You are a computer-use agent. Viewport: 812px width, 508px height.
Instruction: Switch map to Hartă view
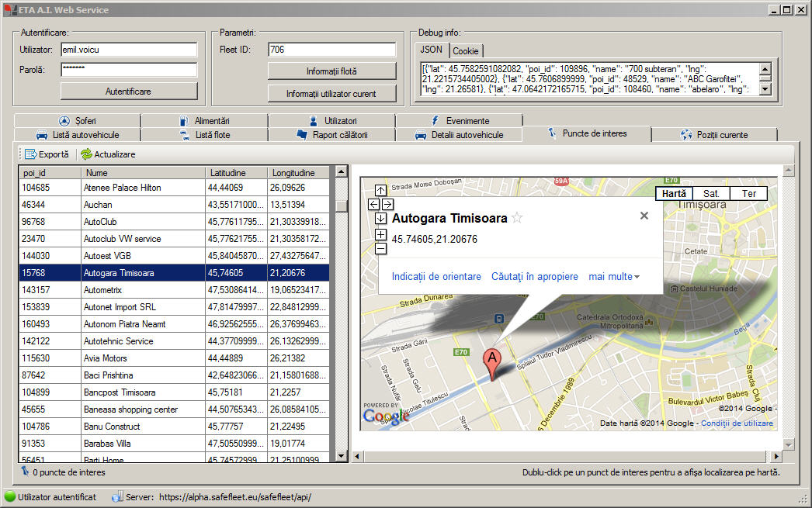click(675, 193)
